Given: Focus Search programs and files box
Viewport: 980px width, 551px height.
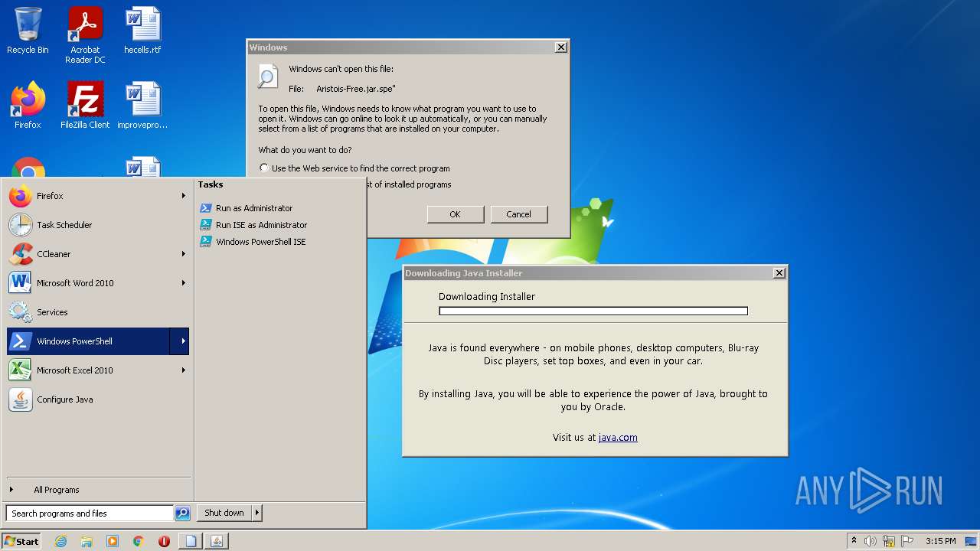Looking at the screenshot, I should click(x=90, y=514).
